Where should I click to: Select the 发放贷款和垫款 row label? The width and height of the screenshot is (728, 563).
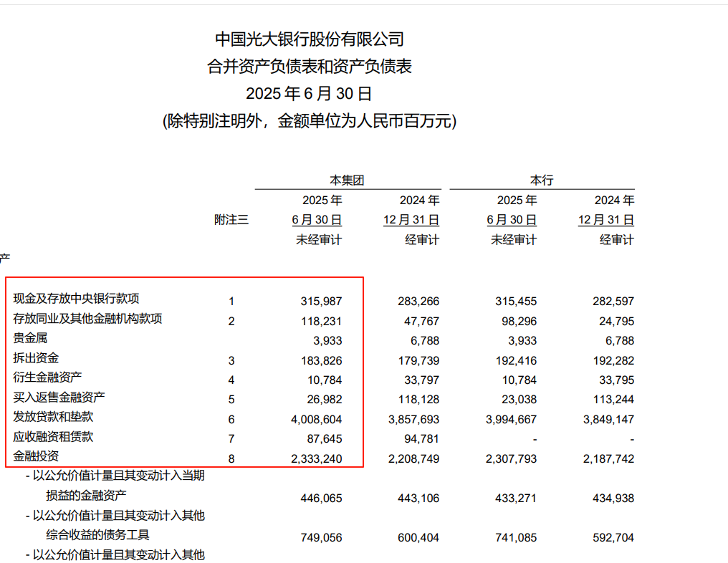pos(53,417)
